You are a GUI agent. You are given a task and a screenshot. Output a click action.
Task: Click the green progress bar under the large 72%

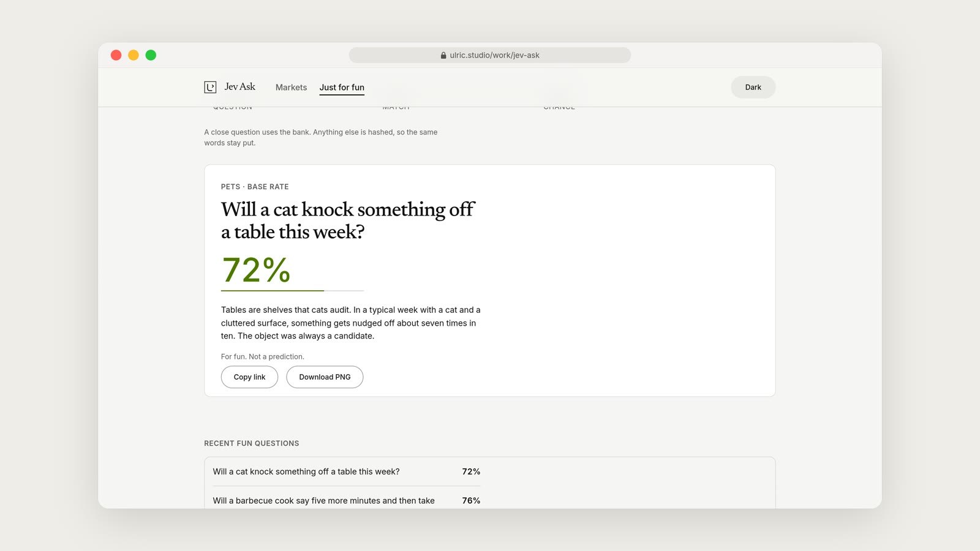pos(292,290)
